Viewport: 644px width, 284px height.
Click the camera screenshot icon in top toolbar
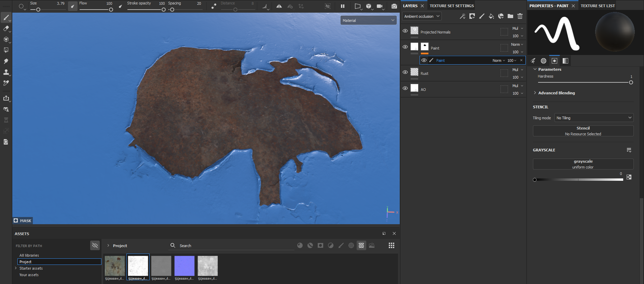[x=394, y=6]
